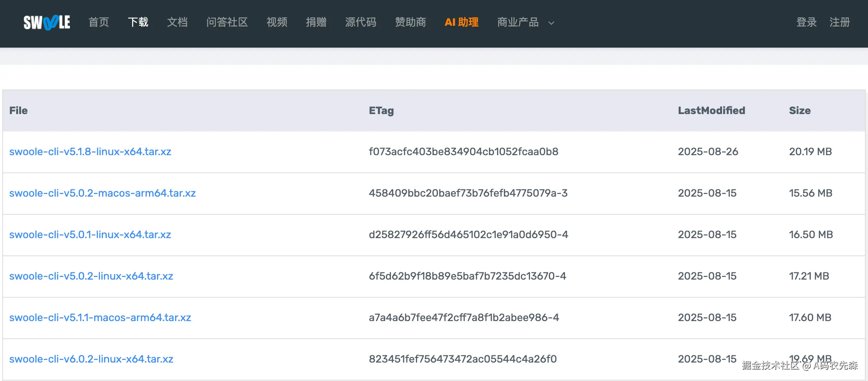Click the 登录 link
This screenshot has width=868, height=381.
pyautogui.click(x=807, y=22)
